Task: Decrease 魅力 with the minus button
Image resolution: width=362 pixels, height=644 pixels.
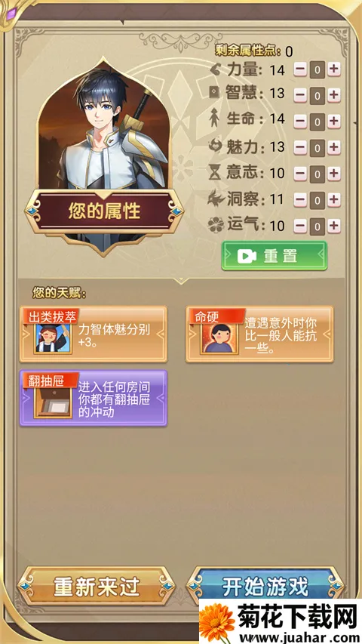Action: [300, 147]
